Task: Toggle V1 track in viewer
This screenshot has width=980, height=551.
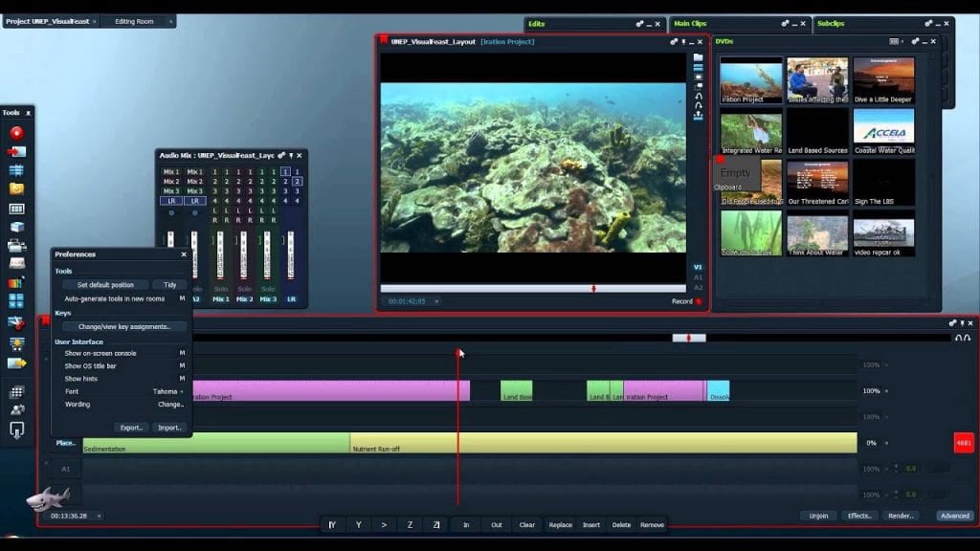Action: pos(698,267)
